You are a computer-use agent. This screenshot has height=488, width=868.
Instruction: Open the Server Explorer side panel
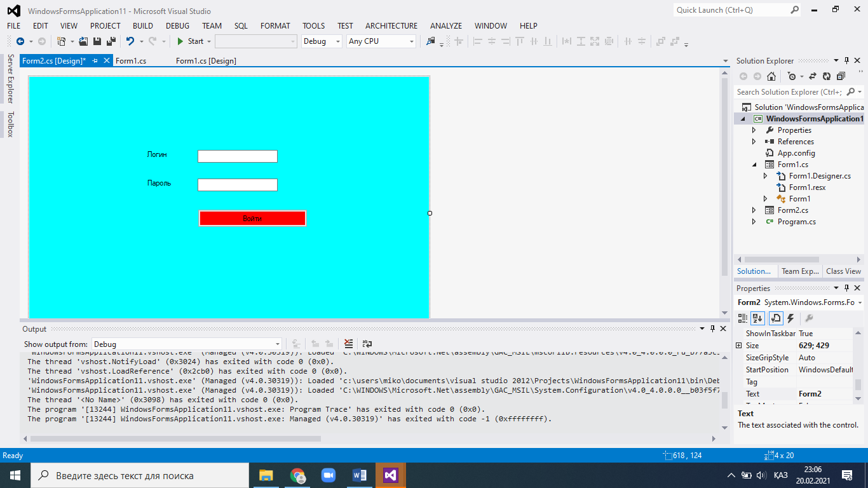click(10, 79)
